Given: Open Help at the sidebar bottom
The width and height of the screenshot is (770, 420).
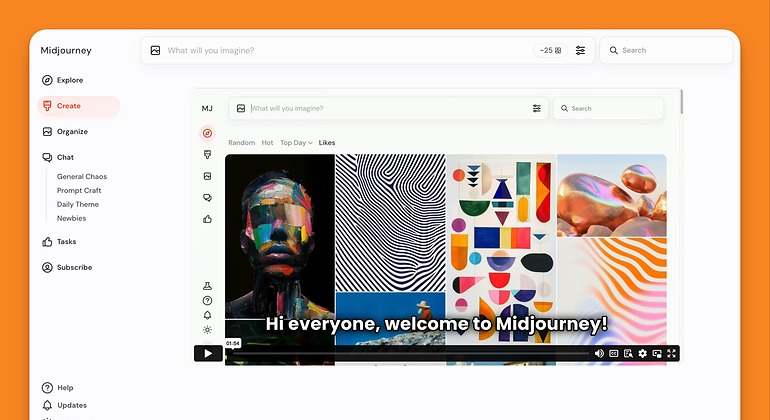Looking at the screenshot, I should point(57,388).
